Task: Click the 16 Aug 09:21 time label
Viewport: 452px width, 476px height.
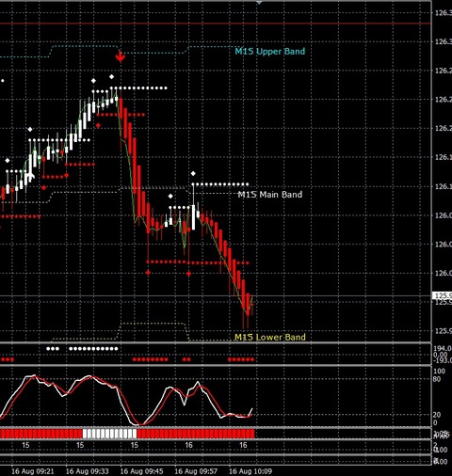Action: 33,471
